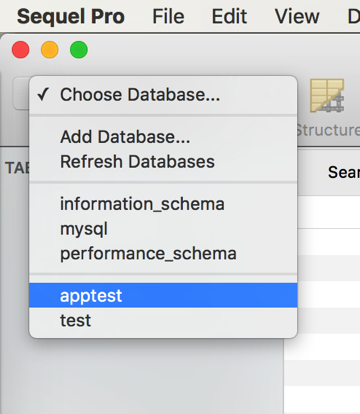Click the TABLES sidebar header
360x414 pixels.
pos(18,168)
